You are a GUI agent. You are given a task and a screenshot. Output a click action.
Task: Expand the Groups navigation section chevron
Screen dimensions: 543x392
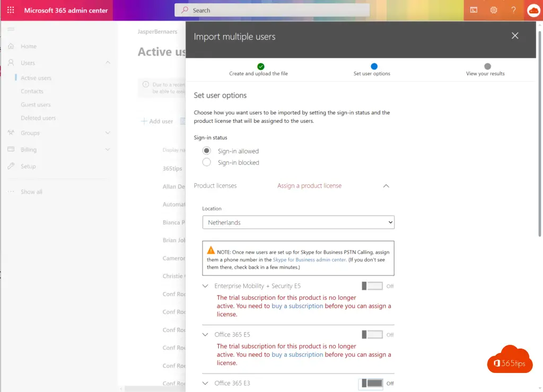coord(108,133)
